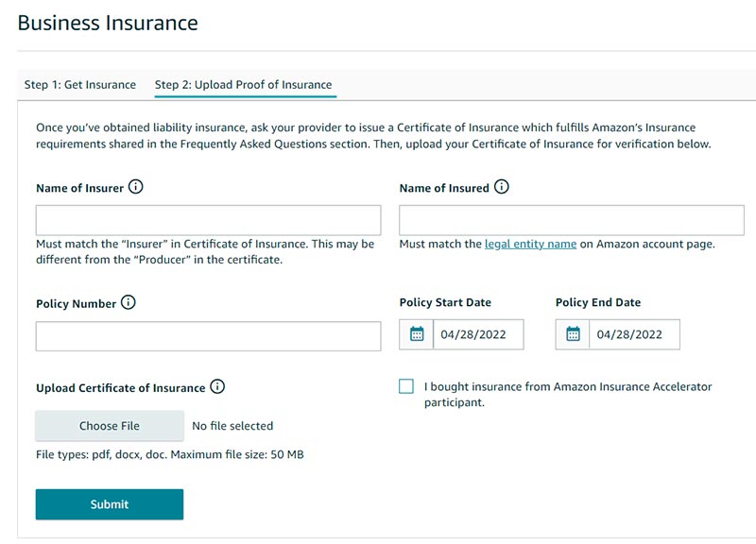Open the Policy Number info tooltip icon
The width and height of the screenshot is (756, 544).
129,303
